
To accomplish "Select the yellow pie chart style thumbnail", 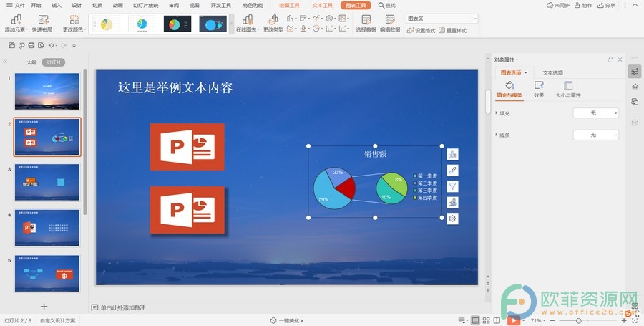I will (x=106, y=24).
